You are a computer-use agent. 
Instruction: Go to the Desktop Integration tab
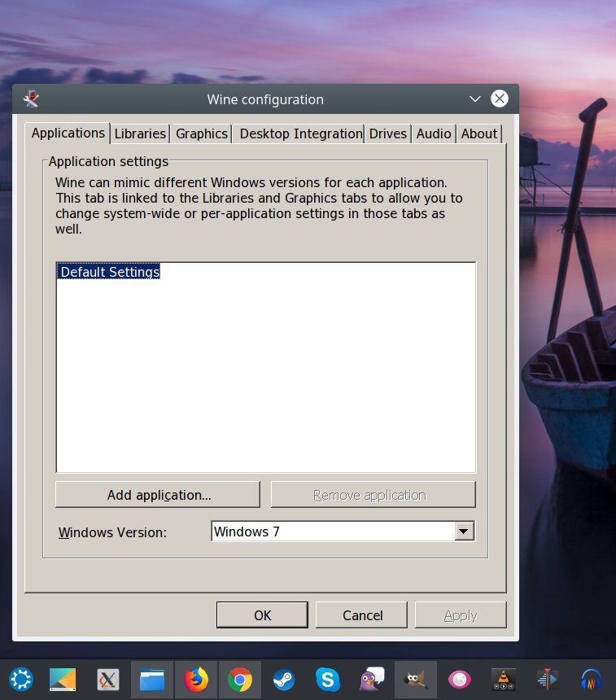pos(300,133)
